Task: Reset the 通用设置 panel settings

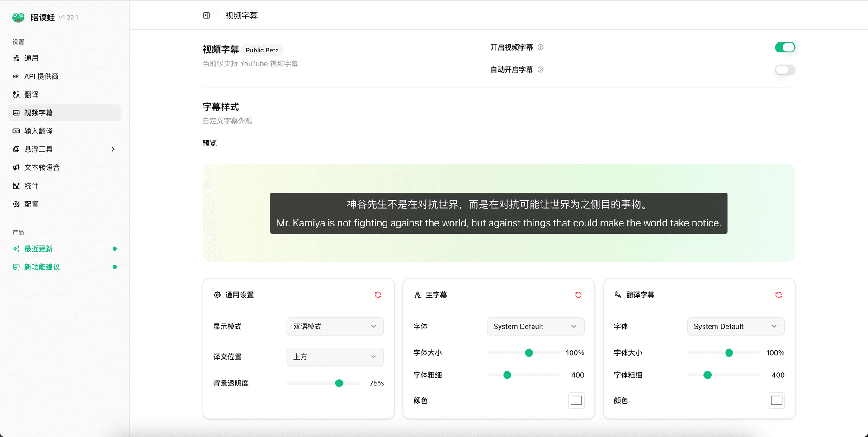Action: (378, 295)
